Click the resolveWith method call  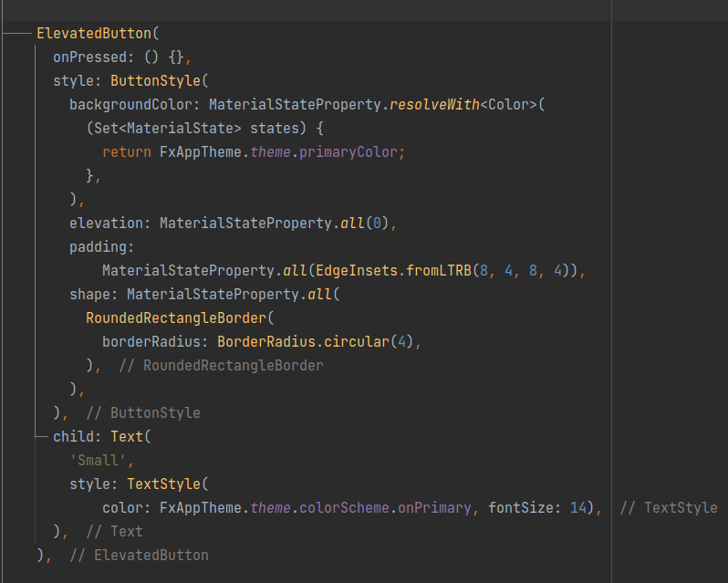tap(434, 105)
